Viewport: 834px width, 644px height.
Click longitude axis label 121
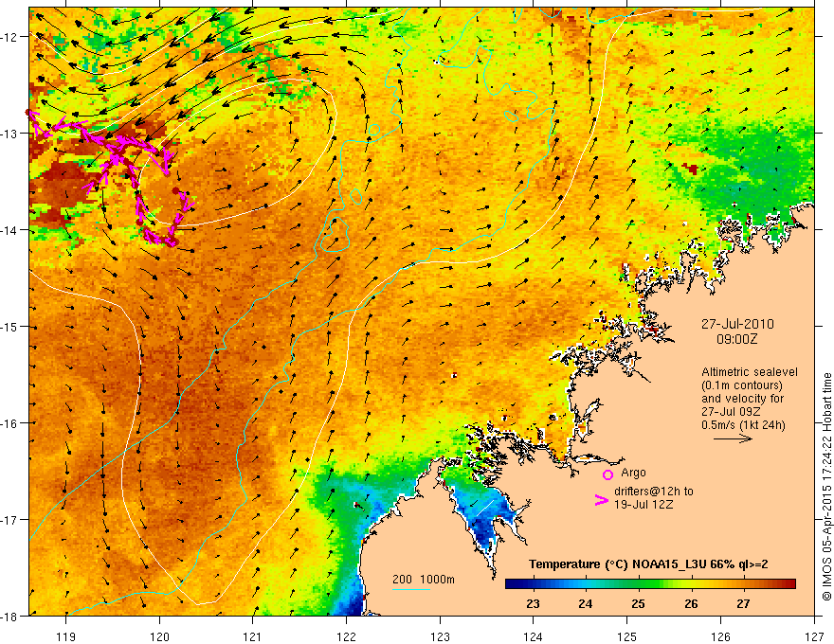[253, 636]
